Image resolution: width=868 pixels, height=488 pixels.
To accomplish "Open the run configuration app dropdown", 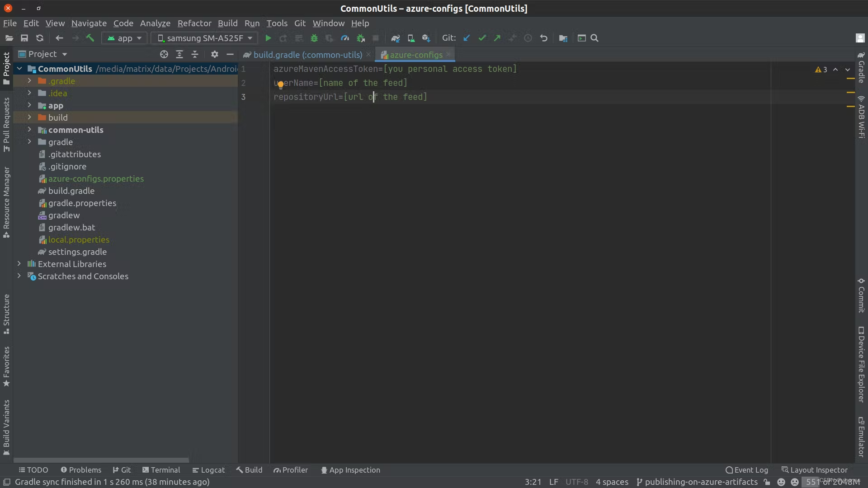I will coord(124,38).
